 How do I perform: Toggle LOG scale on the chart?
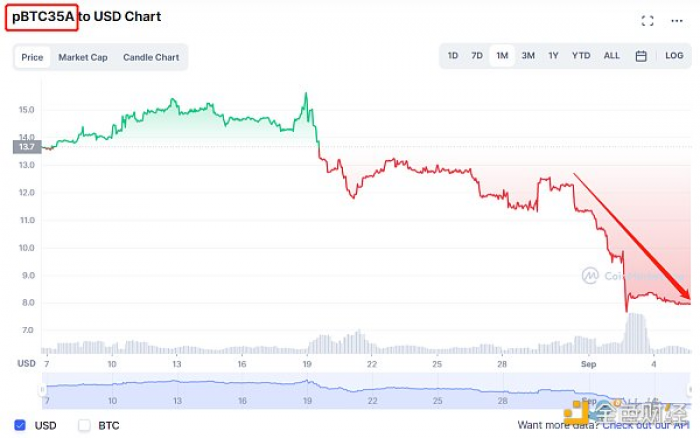(674, 56)
